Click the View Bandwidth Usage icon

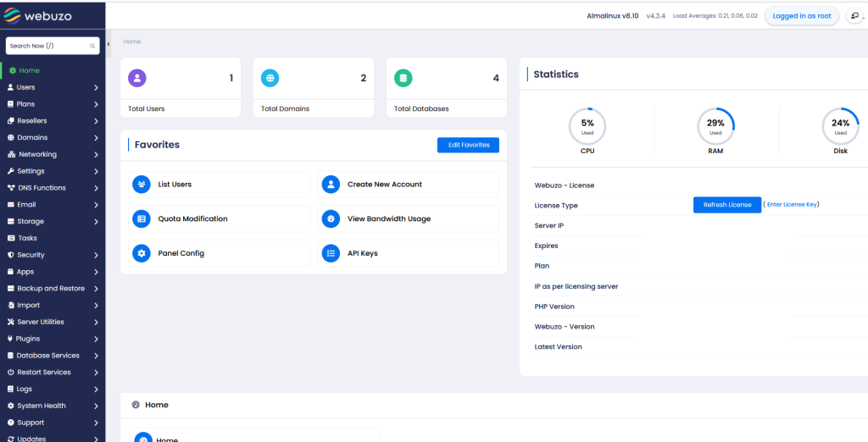[x=331, y=218]
